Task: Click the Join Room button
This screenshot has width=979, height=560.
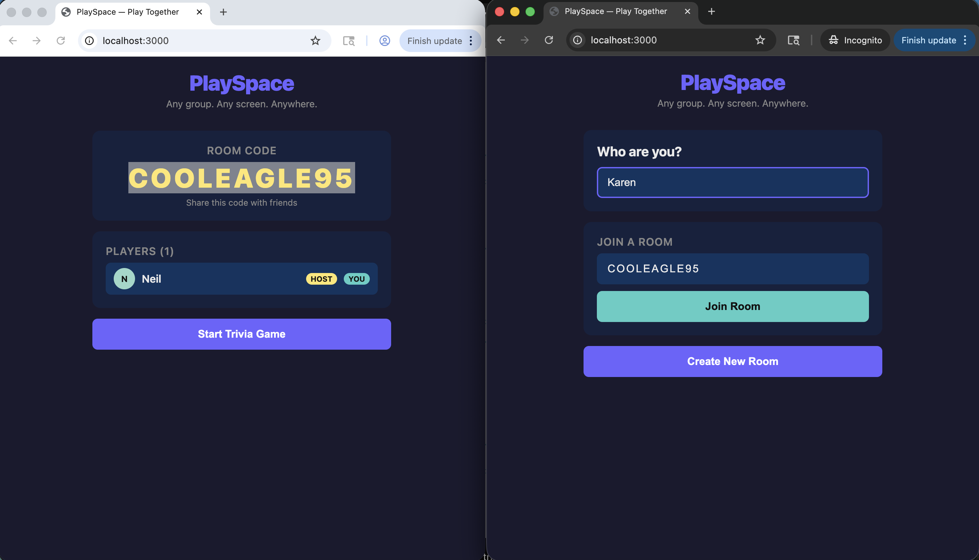Action: pos(732,306)
